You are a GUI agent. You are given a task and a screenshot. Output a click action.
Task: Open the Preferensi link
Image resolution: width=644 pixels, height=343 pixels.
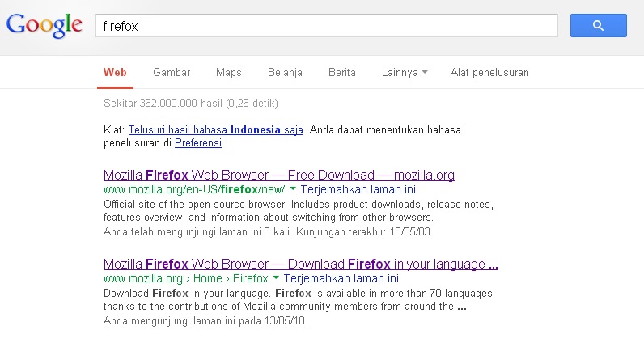pos(198,143)
